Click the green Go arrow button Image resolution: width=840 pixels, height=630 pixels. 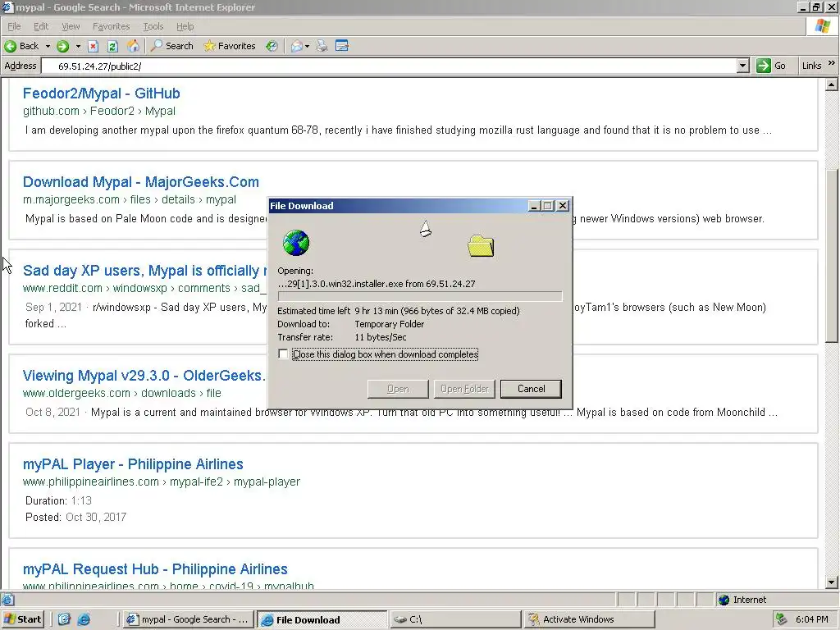click(764, 66)
